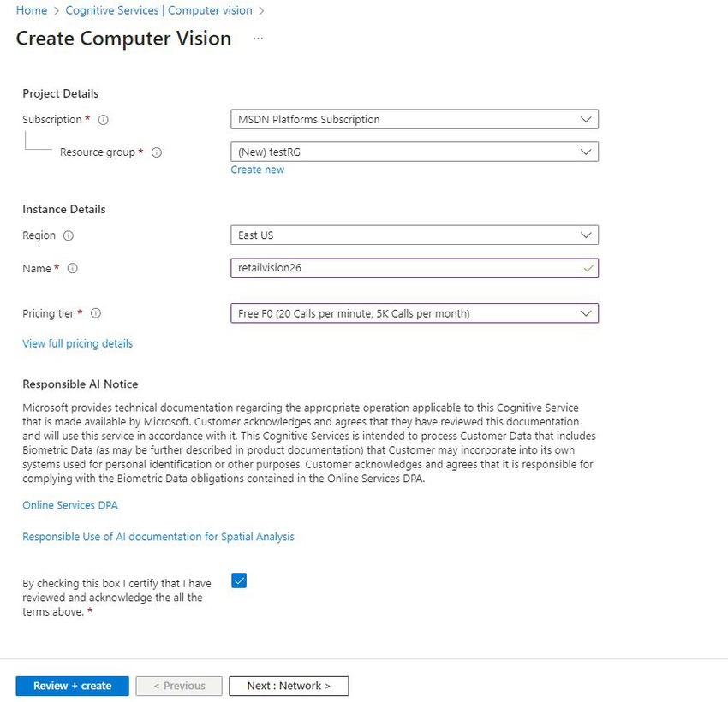Click the Previous button

pos(179,686)
